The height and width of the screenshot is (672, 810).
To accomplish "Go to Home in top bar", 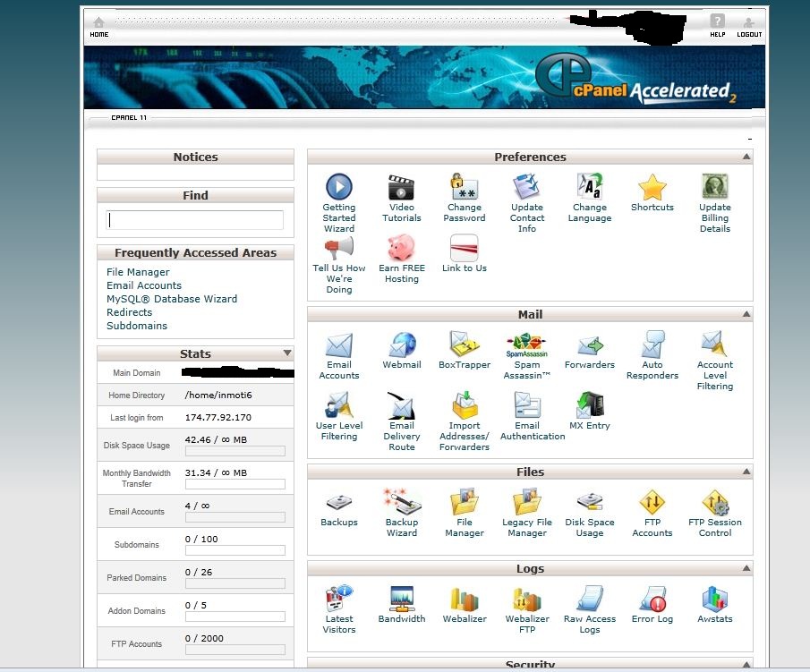I will (x=98, y=27).
